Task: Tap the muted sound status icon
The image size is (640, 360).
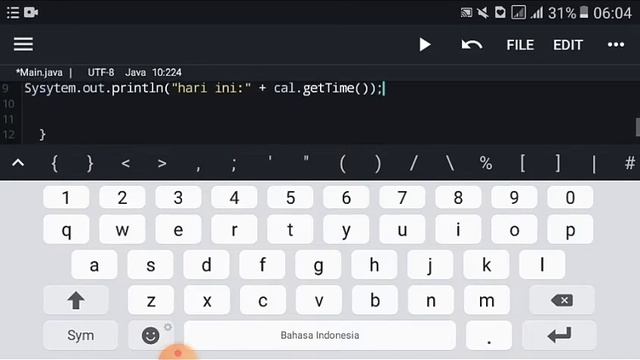Action: pyautogui.click(x=483, y=13)
